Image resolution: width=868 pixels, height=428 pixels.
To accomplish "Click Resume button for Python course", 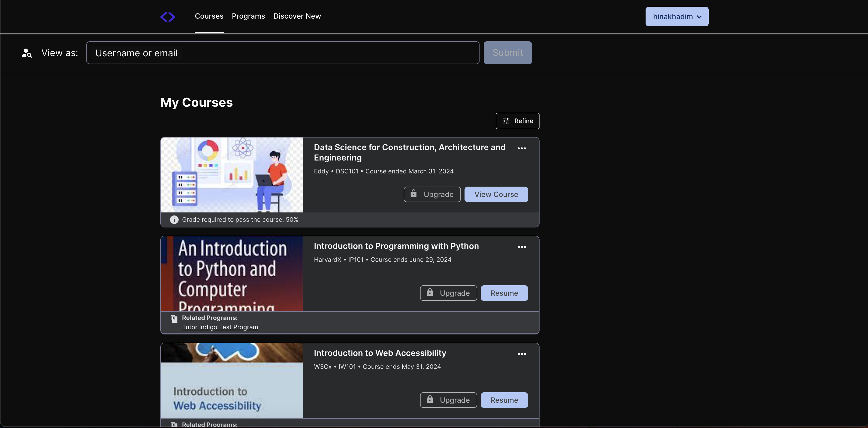I will pos(504,293).
